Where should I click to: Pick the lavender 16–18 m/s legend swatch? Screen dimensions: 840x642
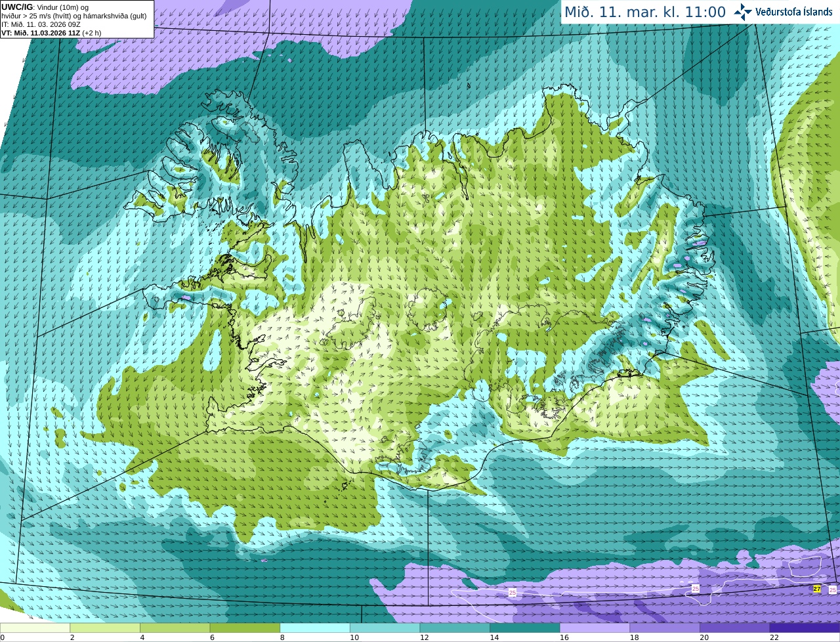pos(595,628)
